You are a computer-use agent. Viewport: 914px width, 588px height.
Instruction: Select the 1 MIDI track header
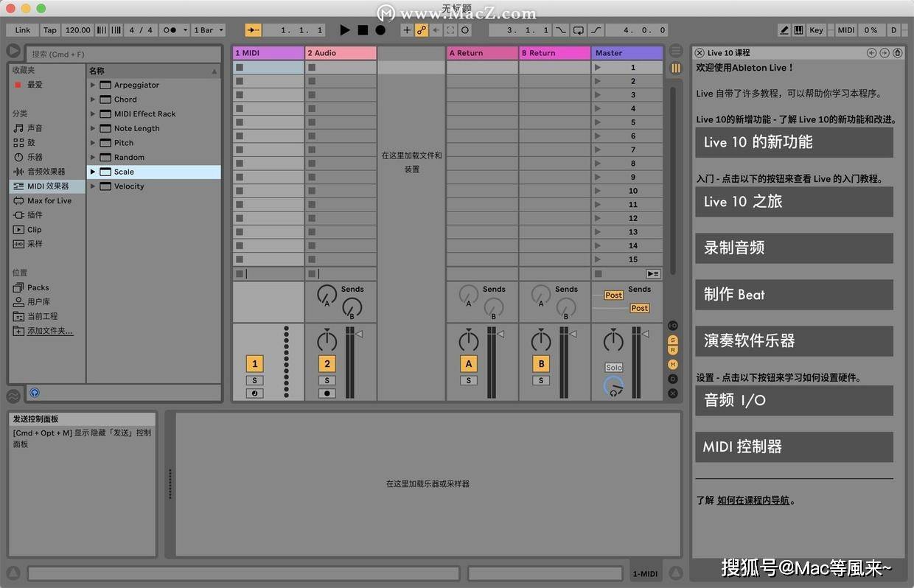pyautogui.click(x=268, y=53)
